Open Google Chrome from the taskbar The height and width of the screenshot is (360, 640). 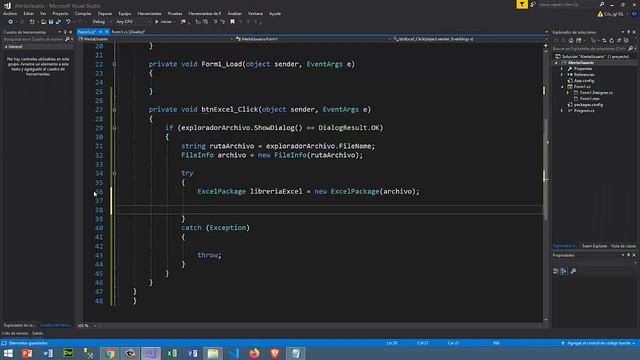[109, 353]
